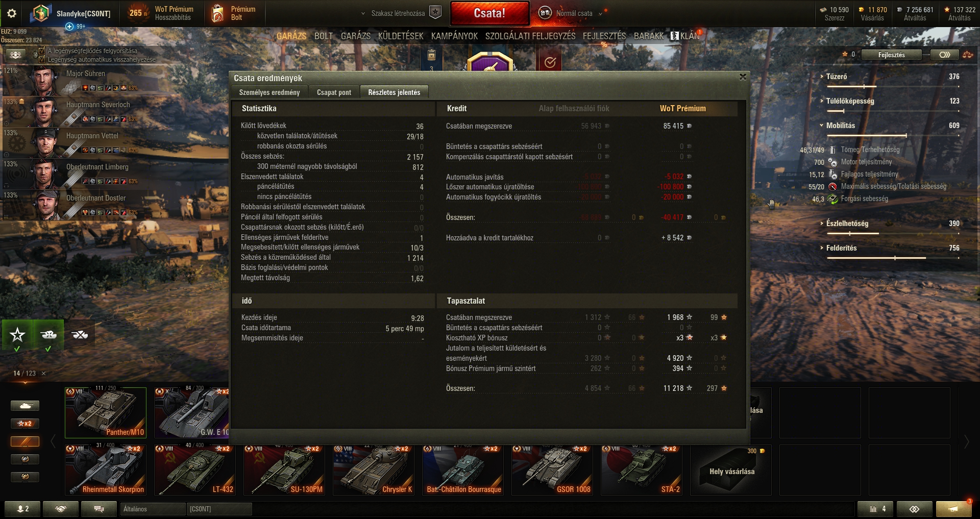Click the Mobilitás parameter bar
Viewport: 980px width, 519px height.
coord(893,136)
